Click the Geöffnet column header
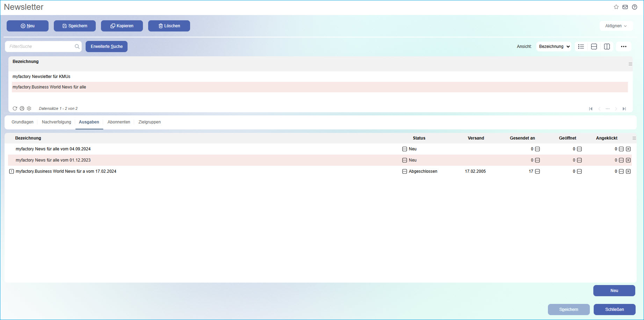 (567, 138)
